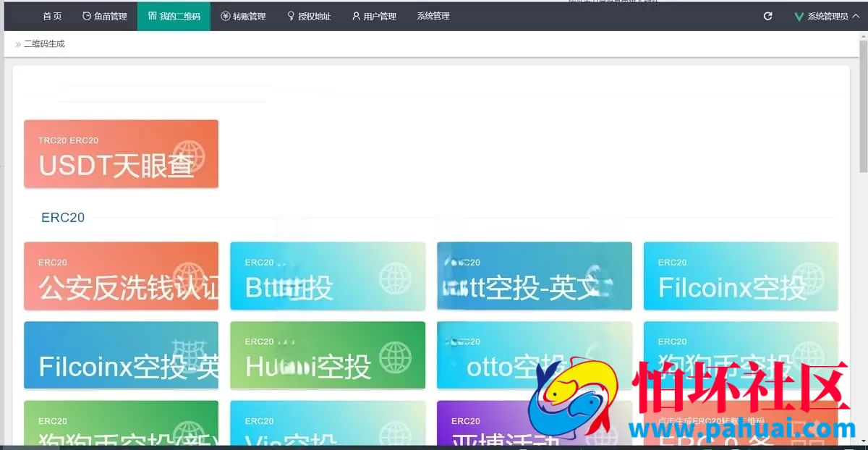Click the 我的二维码 QR icon

tap(152, 16)
